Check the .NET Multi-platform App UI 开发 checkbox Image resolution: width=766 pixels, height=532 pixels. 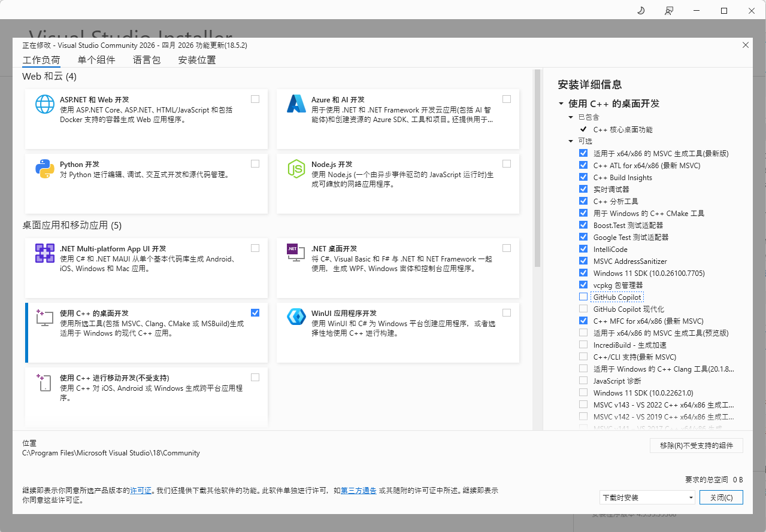click(255, 248)
